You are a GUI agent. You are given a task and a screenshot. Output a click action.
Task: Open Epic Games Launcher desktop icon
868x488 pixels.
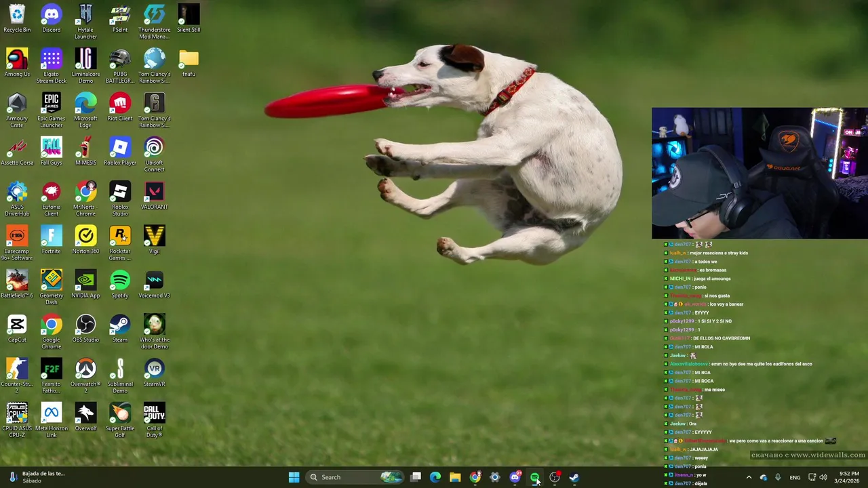tap(51, 110)
